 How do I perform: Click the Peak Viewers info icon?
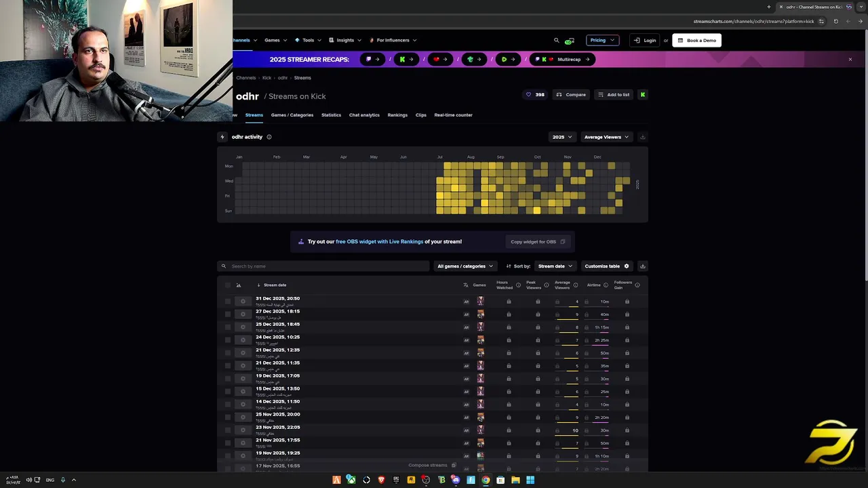[x=547, y=285]
